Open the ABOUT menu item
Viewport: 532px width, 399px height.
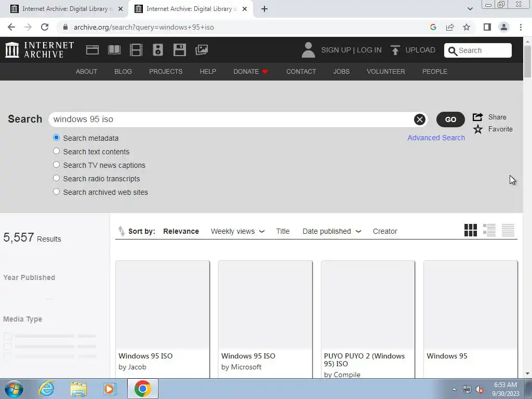click(x=87, y=72)
